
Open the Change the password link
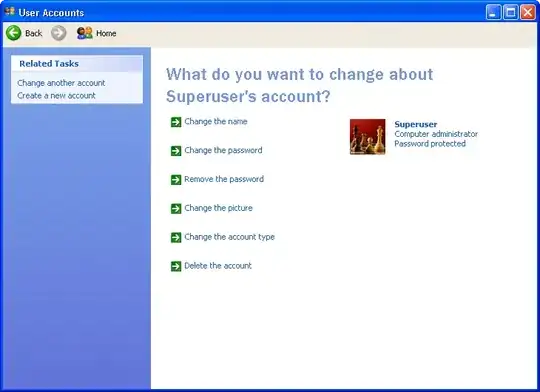coord(224,150)
